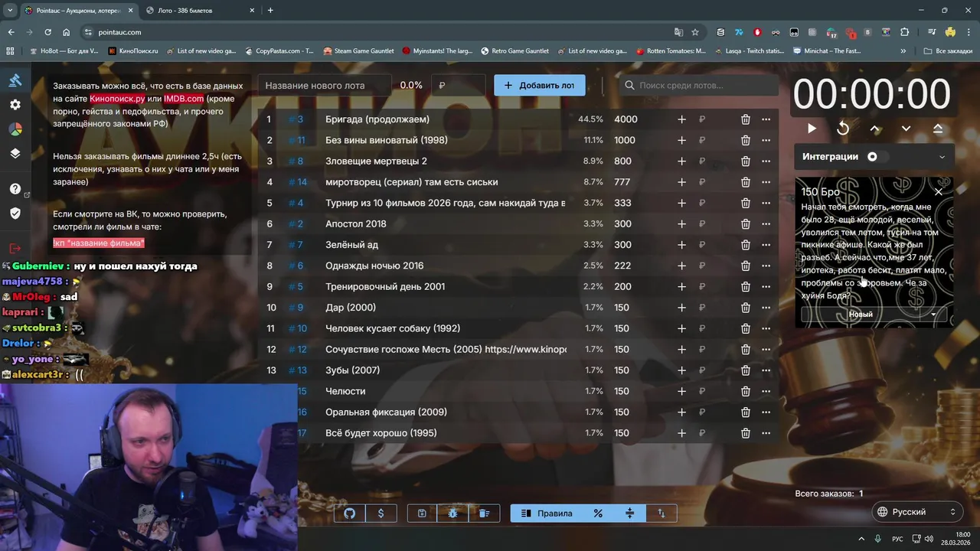Click plus icon for Зелёный ад
Image resolution: width=980 pixels, height=551 pixels.
point(681,245)
